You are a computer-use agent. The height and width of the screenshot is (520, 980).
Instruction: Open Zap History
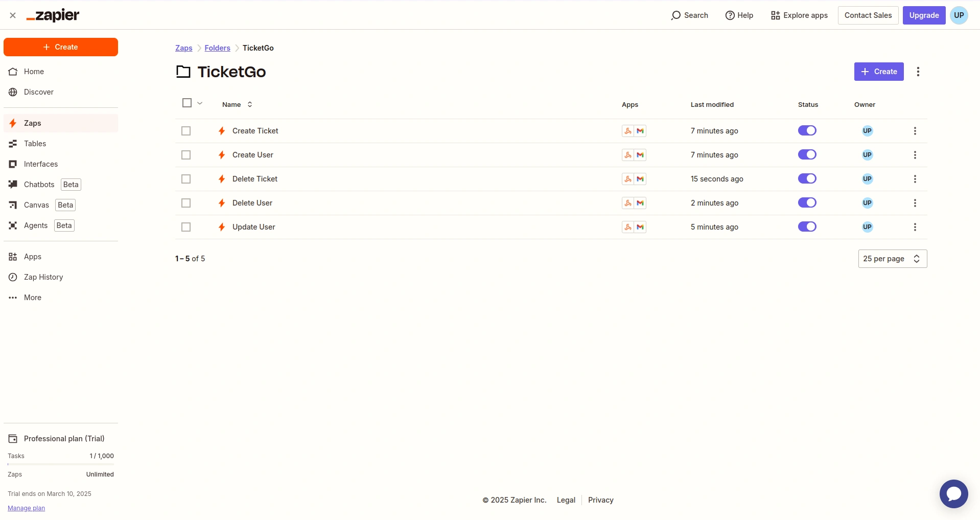click(43, 277)
